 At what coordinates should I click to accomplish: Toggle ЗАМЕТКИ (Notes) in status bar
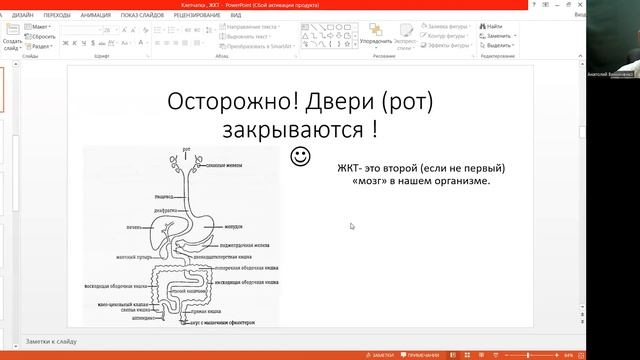pos(380,356)
